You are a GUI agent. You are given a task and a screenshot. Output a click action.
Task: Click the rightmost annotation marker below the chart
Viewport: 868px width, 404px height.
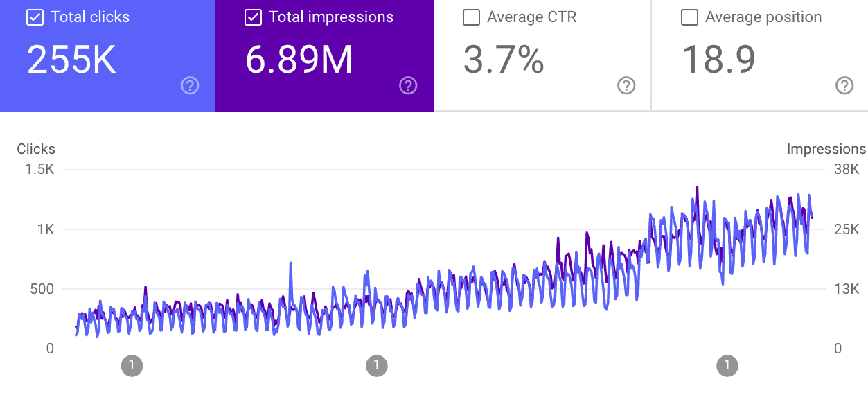727,365
